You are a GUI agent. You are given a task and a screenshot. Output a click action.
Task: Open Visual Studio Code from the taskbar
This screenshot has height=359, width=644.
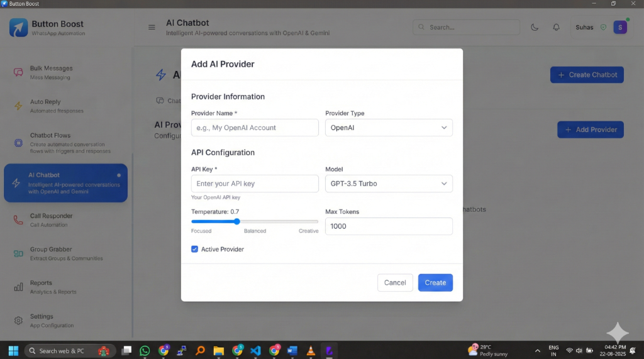coord(255,351)
